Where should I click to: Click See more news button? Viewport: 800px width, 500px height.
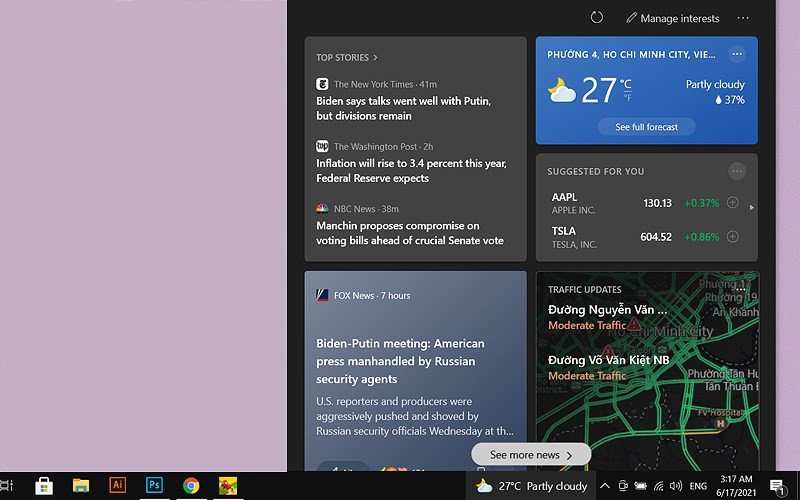pyautogui.click(x=531, y=455)
